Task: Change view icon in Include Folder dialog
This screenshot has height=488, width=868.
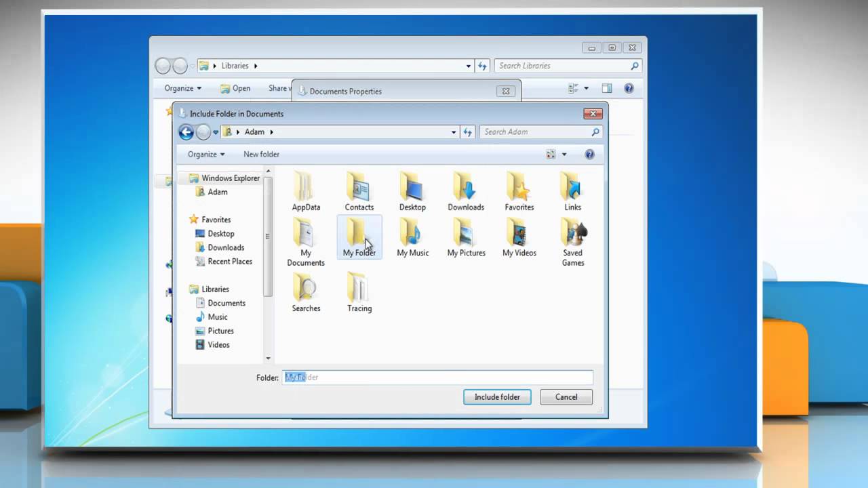Action: pos(551,155)
